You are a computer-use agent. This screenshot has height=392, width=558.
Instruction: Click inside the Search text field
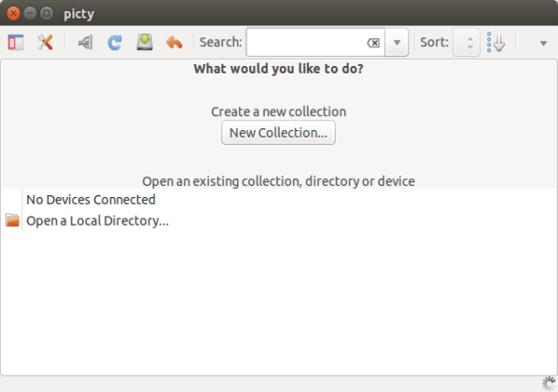[307, 43]
